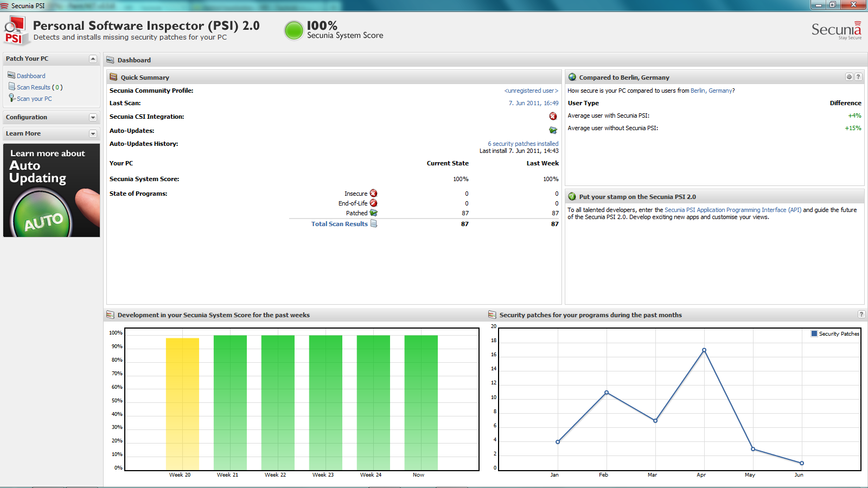
Task: Click the green stamp icon for PSI 2.0
Action: coord(572,196)
